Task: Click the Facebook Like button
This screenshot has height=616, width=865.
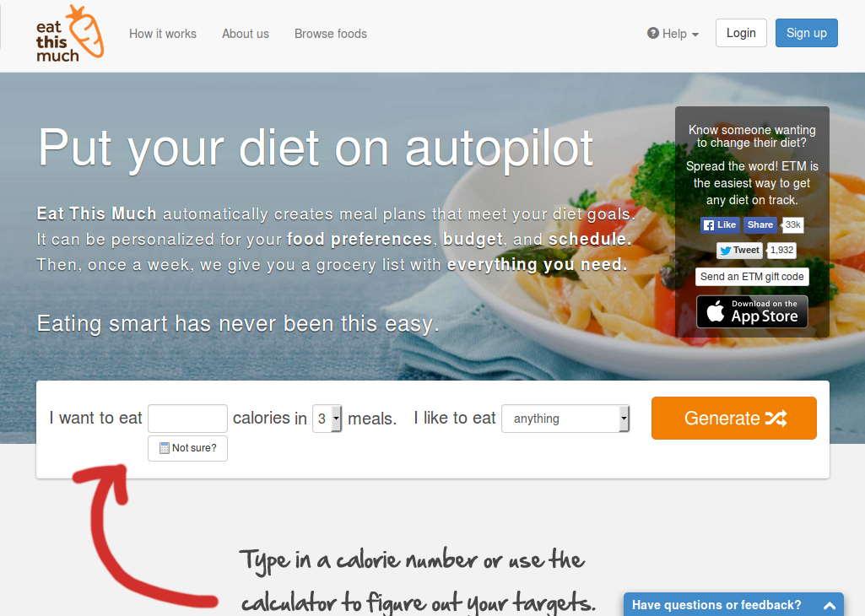Action: click(x=720, y=225)
